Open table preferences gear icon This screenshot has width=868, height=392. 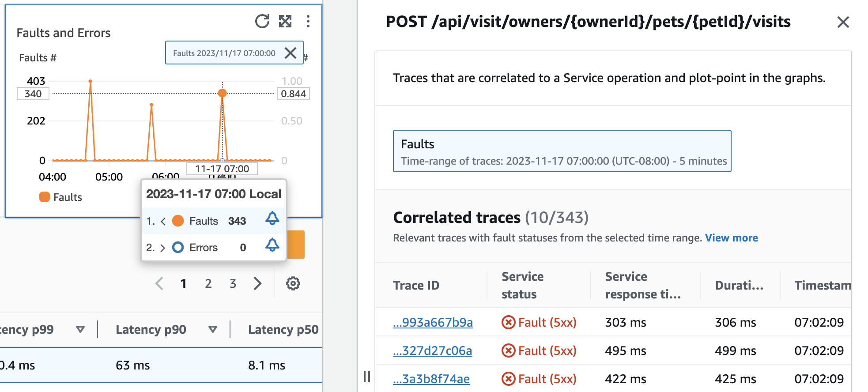293,283
